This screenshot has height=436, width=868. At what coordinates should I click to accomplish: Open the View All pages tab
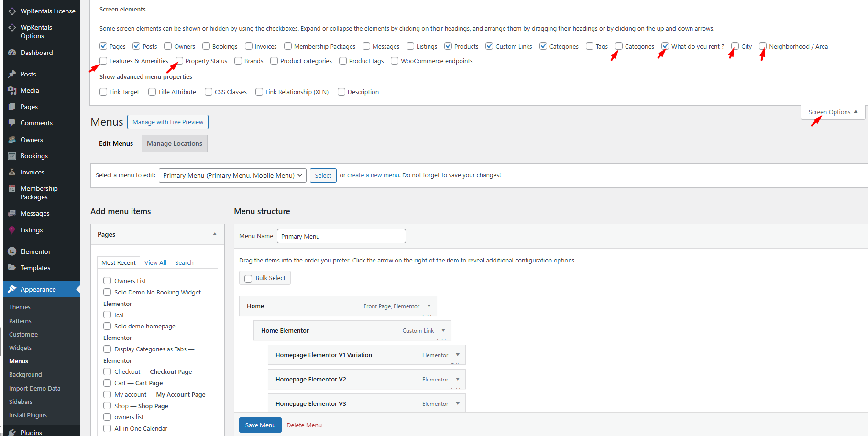click(155, 262)
